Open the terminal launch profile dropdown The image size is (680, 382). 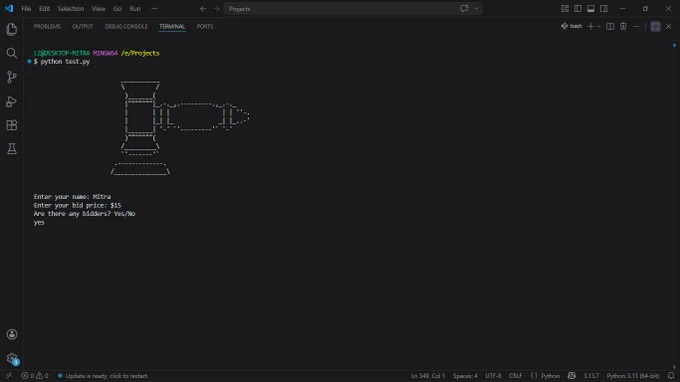click(599, 26)
